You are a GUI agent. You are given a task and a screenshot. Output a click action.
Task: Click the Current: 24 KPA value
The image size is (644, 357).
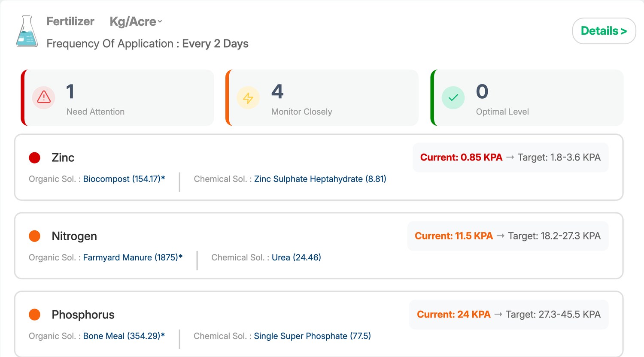click(x=454, y=315)
